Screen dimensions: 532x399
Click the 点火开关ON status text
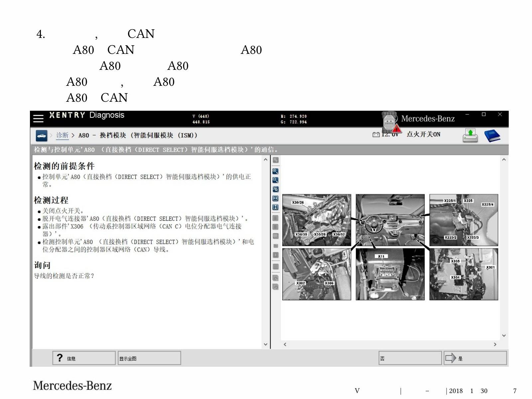(x=424, y=134)
